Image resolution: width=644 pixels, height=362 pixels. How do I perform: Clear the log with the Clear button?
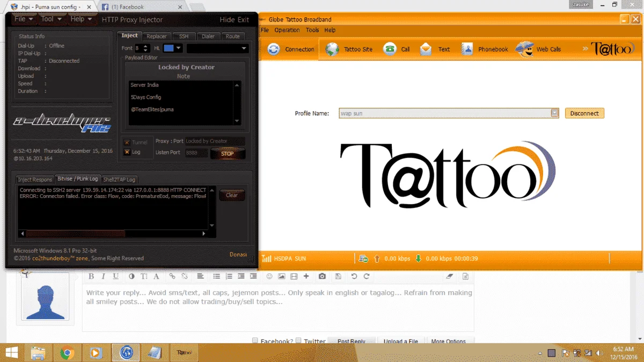(232, 195)
